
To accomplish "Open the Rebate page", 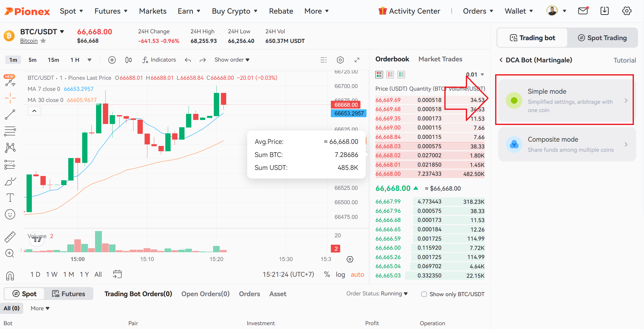I will coord(281,11).
